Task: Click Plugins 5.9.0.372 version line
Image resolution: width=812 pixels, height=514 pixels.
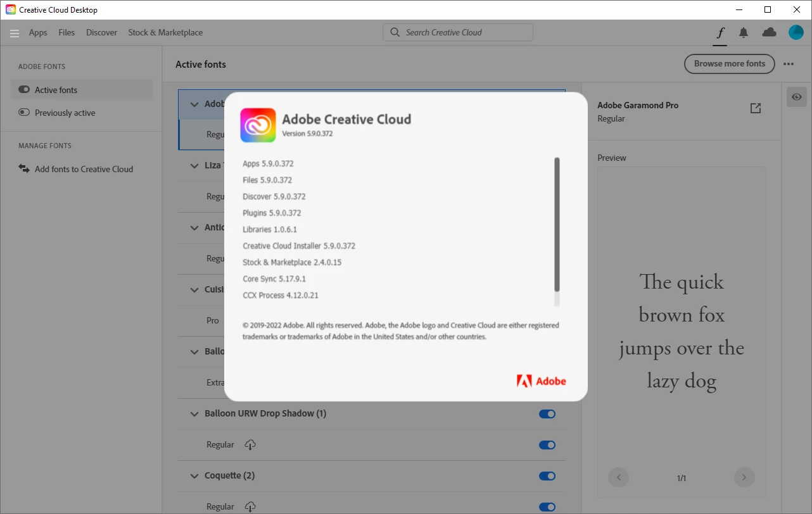Action: (x=272, y=213)
